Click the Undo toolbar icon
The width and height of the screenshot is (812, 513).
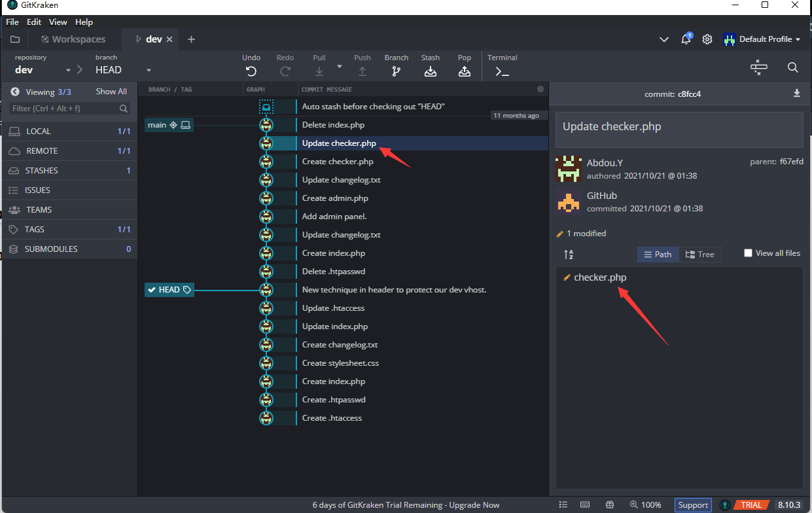(251, 71)
